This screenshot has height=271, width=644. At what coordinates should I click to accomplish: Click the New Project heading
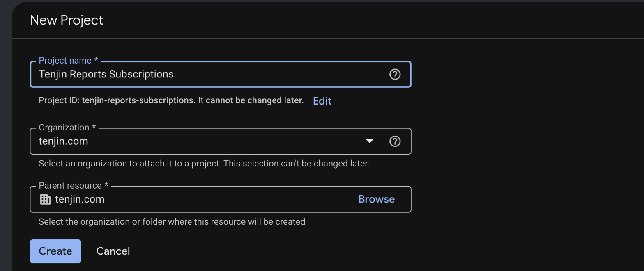click(x=67, y=20)
